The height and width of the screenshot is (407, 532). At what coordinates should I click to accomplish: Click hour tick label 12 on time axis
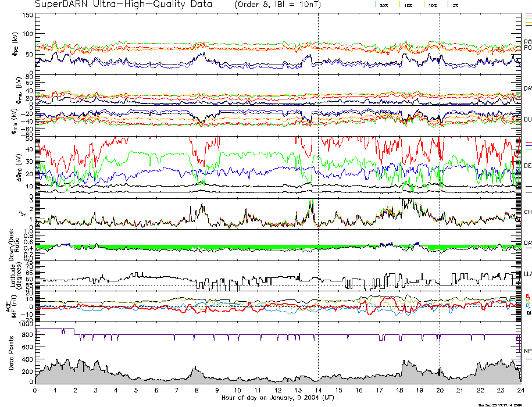pyautogui.click(x=278, y=390)
